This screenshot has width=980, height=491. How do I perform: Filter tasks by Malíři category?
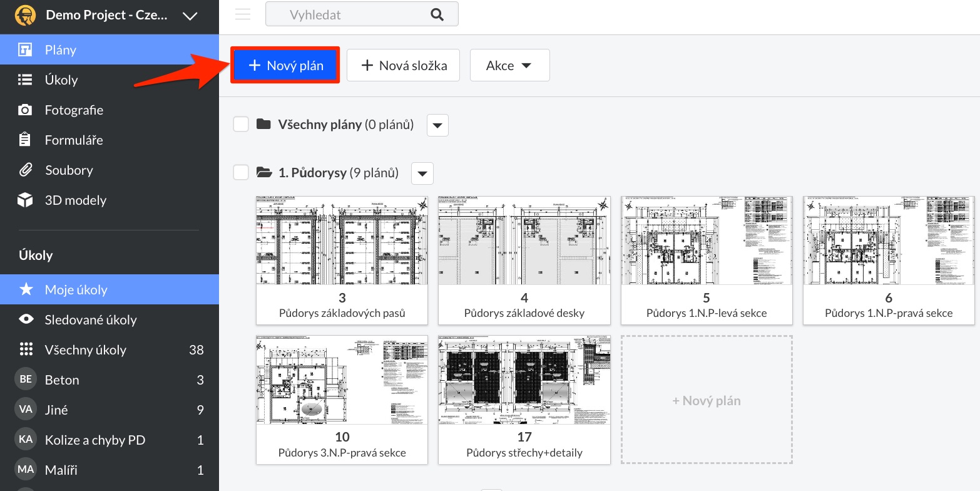click(x=110, y=470)
